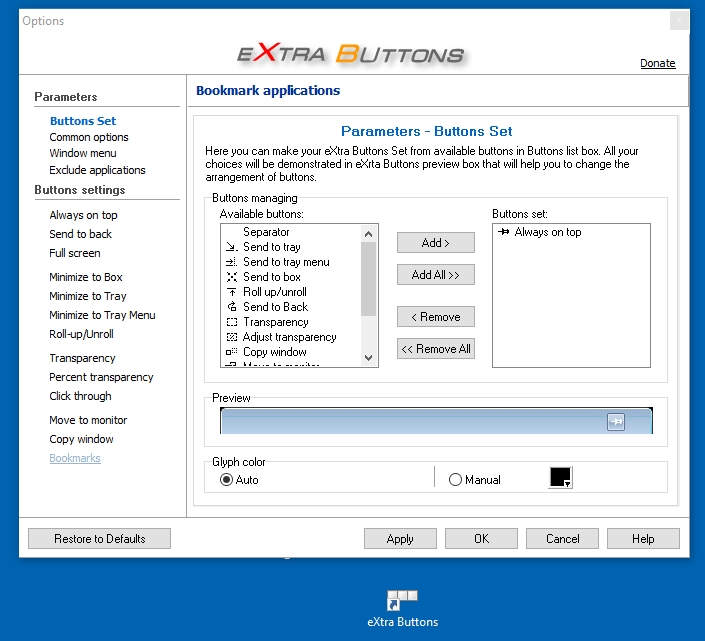This screenshot has height=641, width=705.
Task: Open Minimize to Tray settings
Action: click(x=88, y=296)
